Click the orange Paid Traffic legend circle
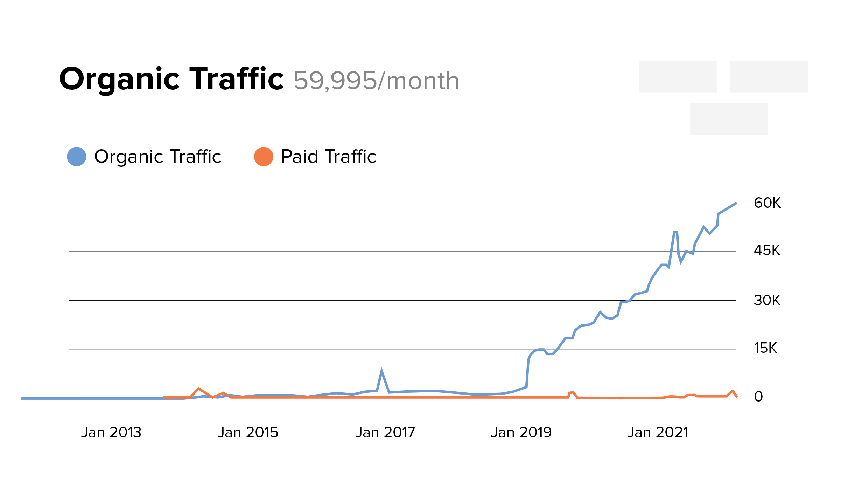This screenshot has height=480, width=868. coord(264,157)
